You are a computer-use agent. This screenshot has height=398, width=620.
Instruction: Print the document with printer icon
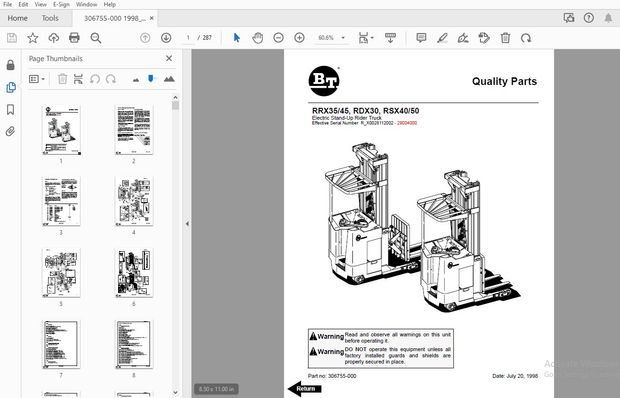point(74,38)
